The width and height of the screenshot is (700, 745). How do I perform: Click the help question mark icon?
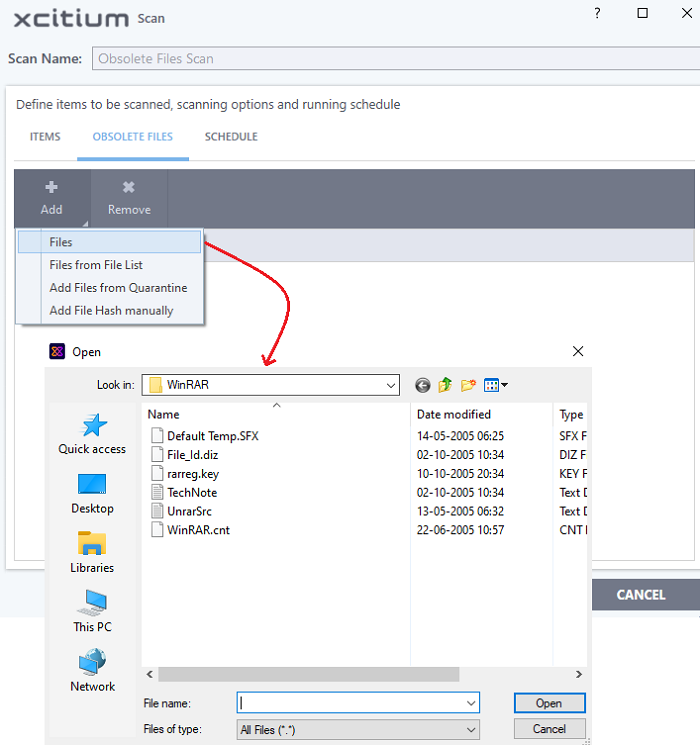tap(597, 13)
